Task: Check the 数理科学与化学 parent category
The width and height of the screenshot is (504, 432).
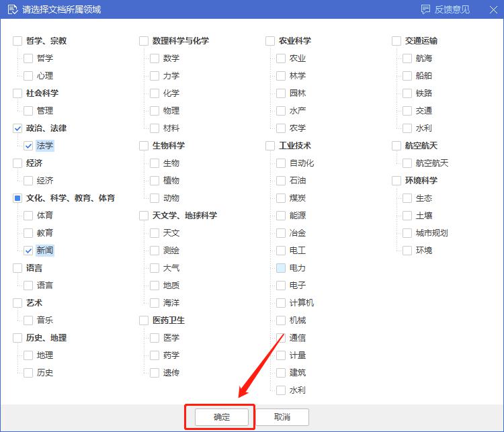Action: pos(144,41)
